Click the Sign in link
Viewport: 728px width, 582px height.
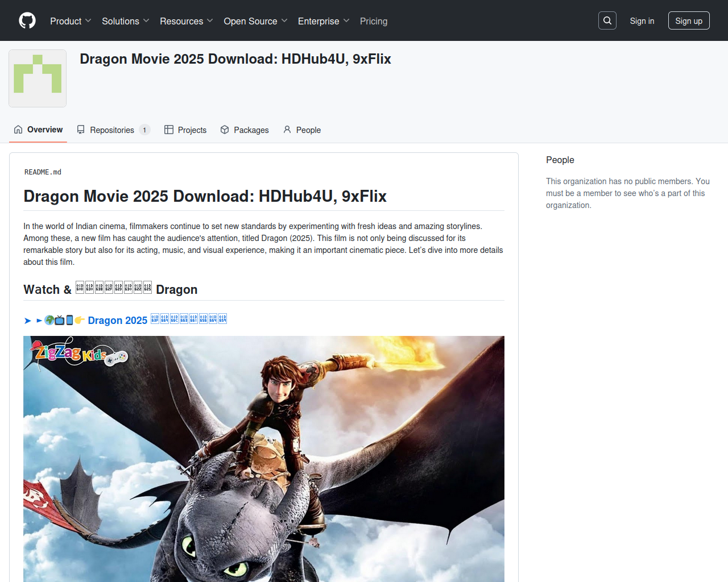[642, 21]
